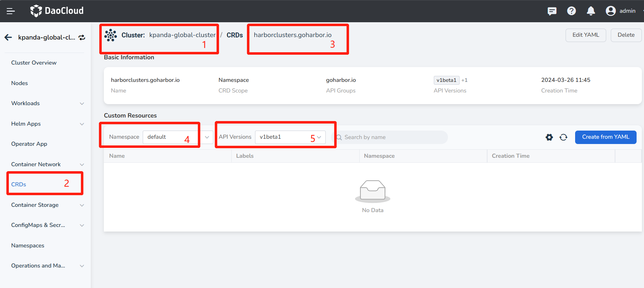Image resolution: width=644 pixels, height=288 pixels.
Task: Click the switch cluster icon
Action: coord(82,37)
